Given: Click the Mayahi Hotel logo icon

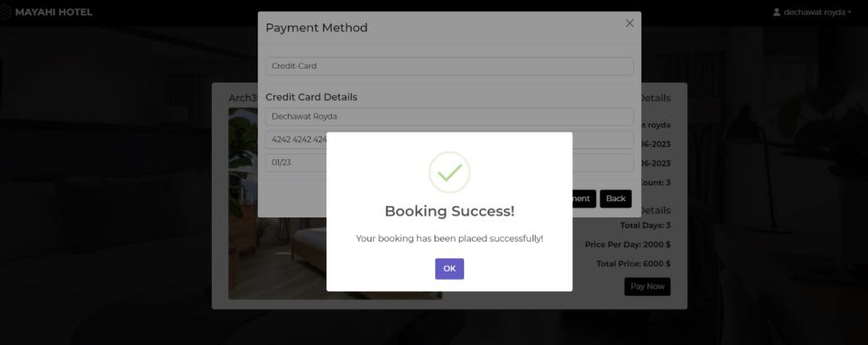Looking at the screenshot, I should pos(6,12).
